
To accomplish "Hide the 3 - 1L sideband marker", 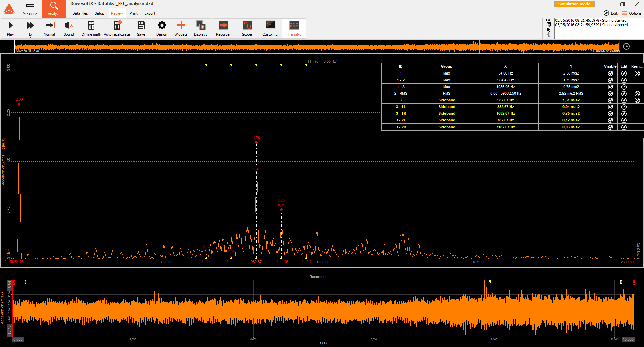I will click(x=610, y=107).
